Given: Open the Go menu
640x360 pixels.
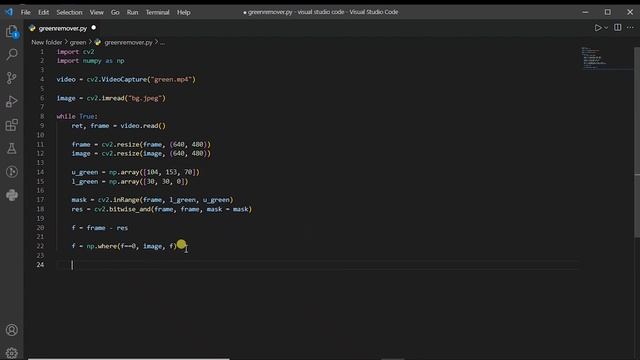Looking at the screenshot, I should tap(115, 12).
